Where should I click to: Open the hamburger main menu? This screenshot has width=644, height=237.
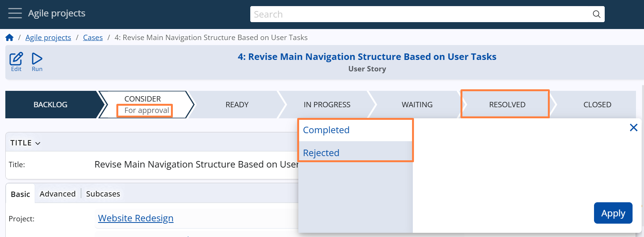point(15,13)
